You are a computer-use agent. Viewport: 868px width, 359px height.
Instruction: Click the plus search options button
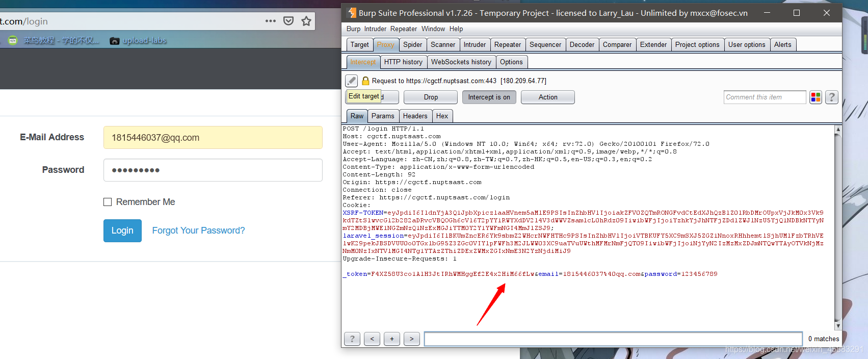pos(392,339)
